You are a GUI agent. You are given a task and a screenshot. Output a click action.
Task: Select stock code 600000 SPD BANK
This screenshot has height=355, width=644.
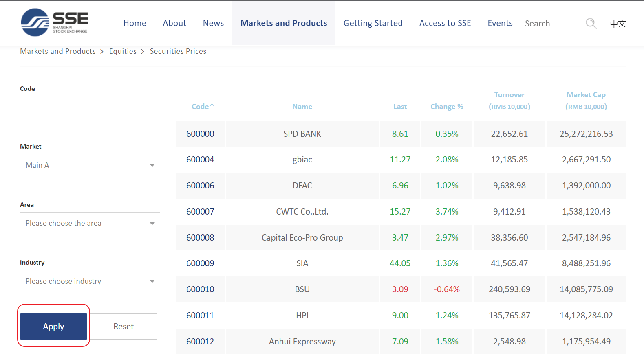[x=200, y=134]
